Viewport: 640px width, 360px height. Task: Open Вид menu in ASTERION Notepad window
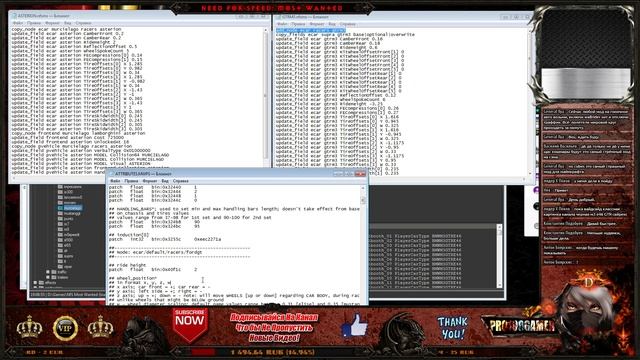click(67, 23)
